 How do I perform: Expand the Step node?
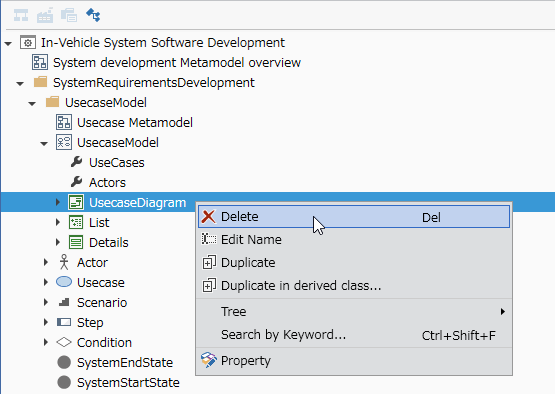tap(46, 322)
